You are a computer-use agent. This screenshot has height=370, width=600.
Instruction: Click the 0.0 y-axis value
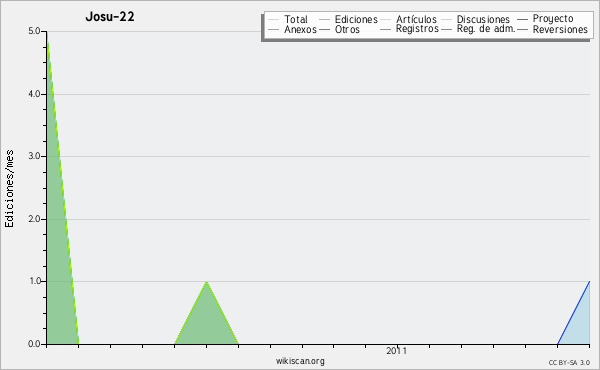(34, 344)
